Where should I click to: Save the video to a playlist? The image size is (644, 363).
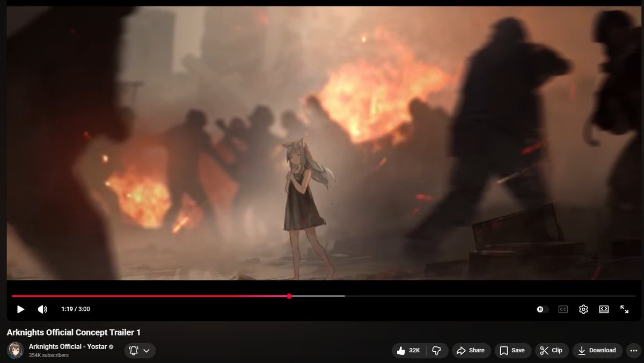tap(513, 351)
